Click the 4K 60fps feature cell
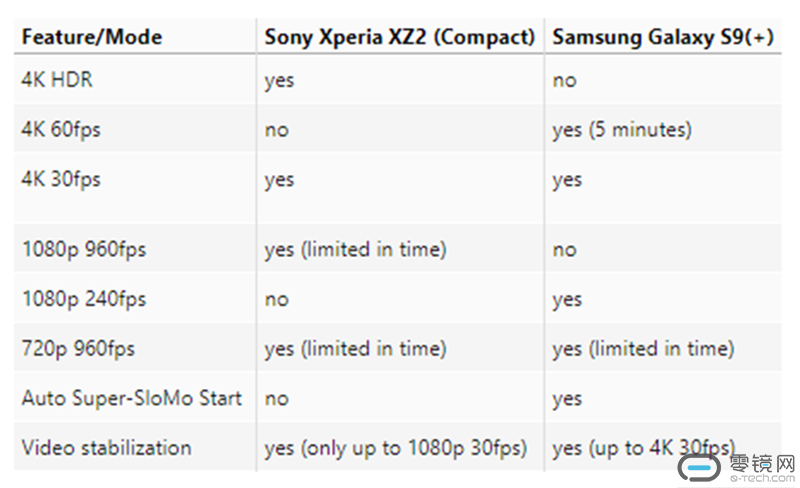 click(x=61, y=129)
